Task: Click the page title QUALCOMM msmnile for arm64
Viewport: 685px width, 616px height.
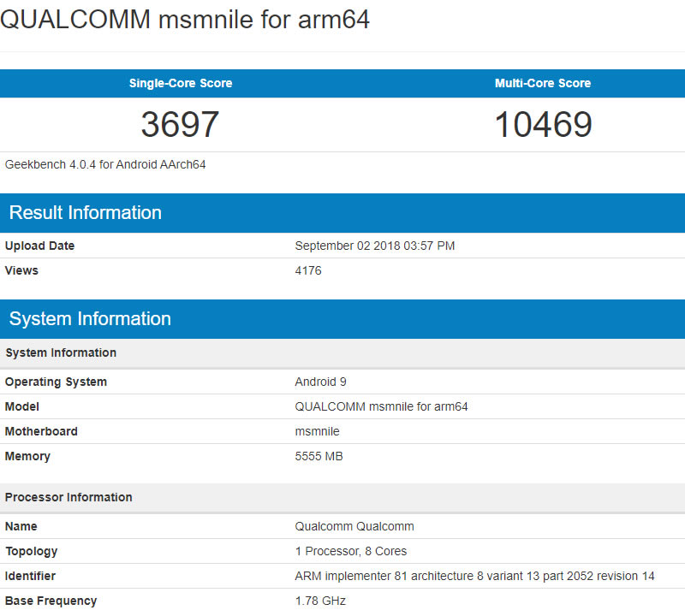Action: click(185, 20)
